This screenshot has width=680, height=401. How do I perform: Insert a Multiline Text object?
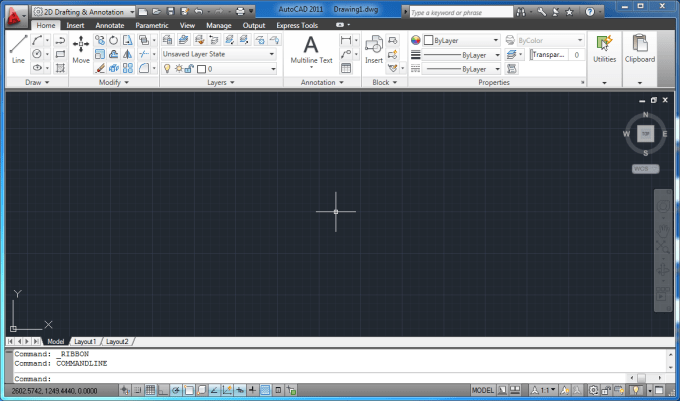pyautogui.click(x=311, y=50)
